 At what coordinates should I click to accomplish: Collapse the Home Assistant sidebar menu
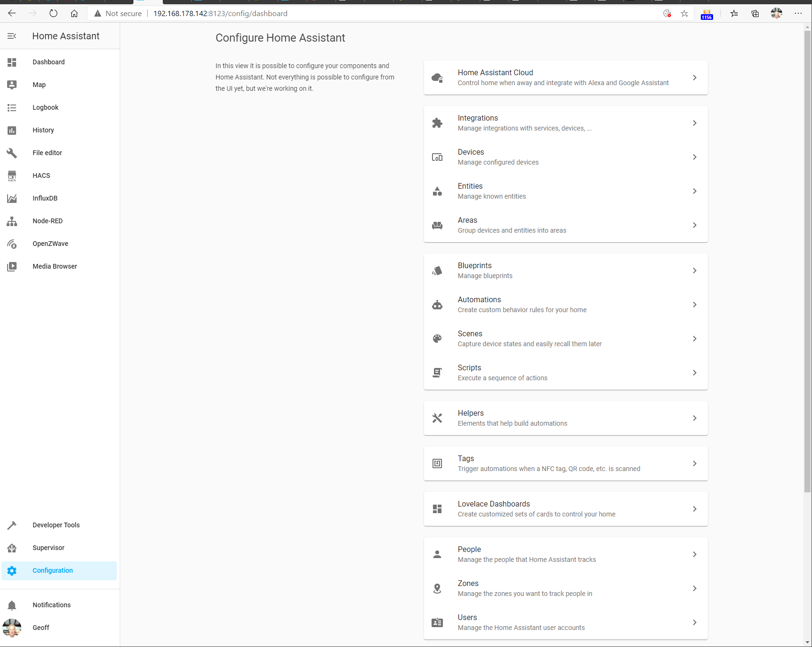point(12,36)
